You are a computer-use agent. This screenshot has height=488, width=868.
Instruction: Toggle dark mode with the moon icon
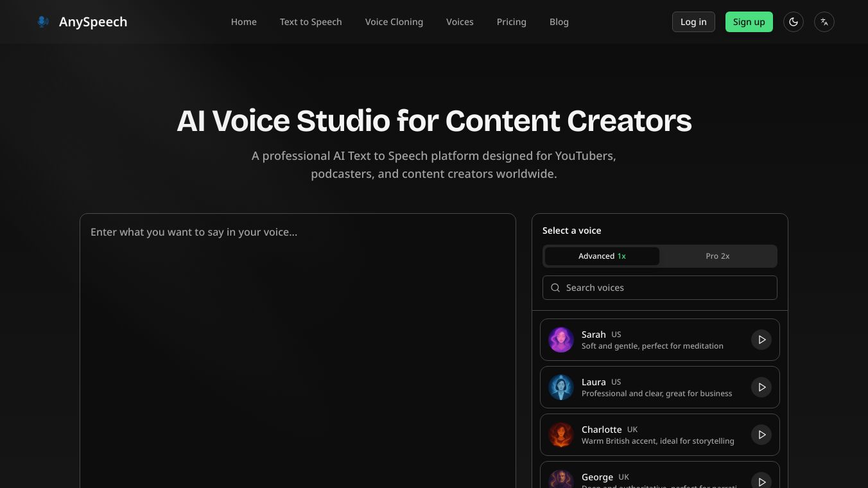pos(794,22)
